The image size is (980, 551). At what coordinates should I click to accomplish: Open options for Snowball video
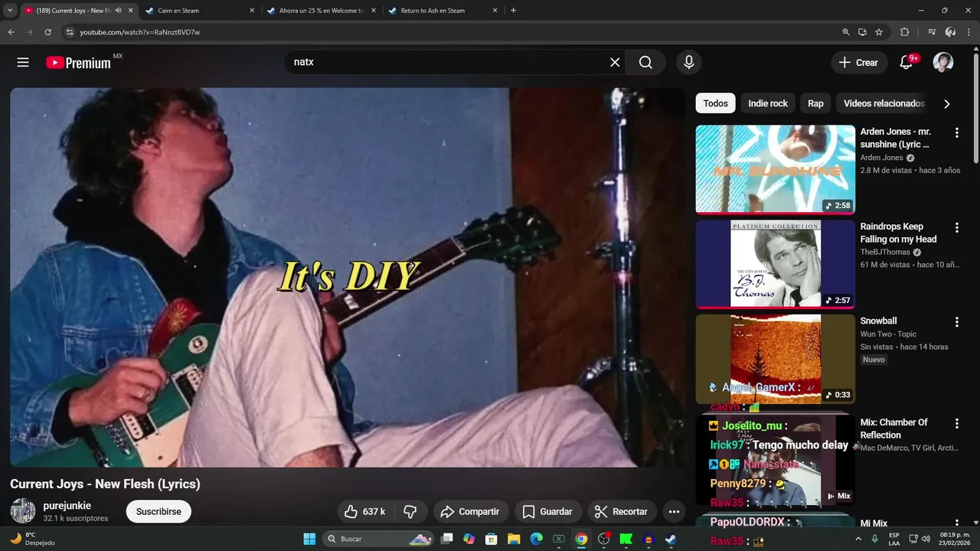pyautogui.click(x=956, y=322)
